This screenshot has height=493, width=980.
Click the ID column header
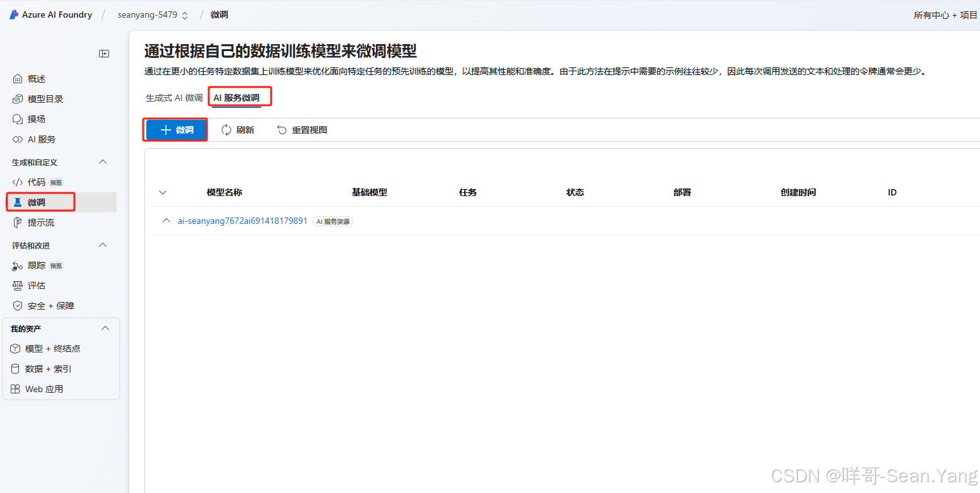(892, 192)
